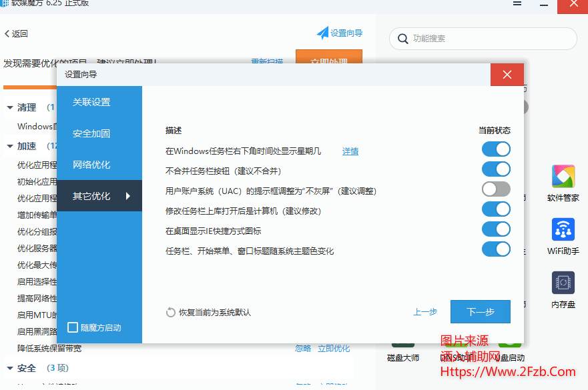Collapse the 安全 category section

(x=10, y=368)
